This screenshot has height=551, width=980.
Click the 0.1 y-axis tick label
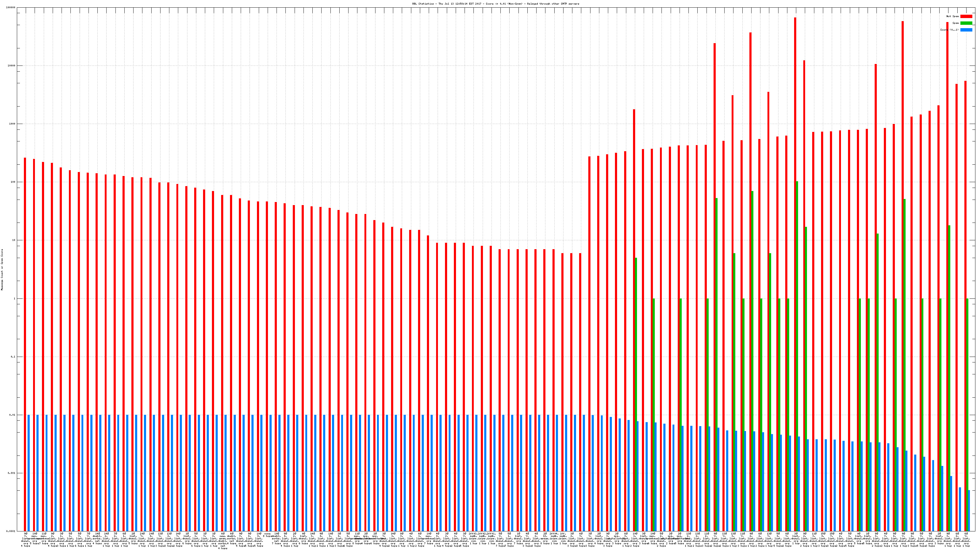13,357
